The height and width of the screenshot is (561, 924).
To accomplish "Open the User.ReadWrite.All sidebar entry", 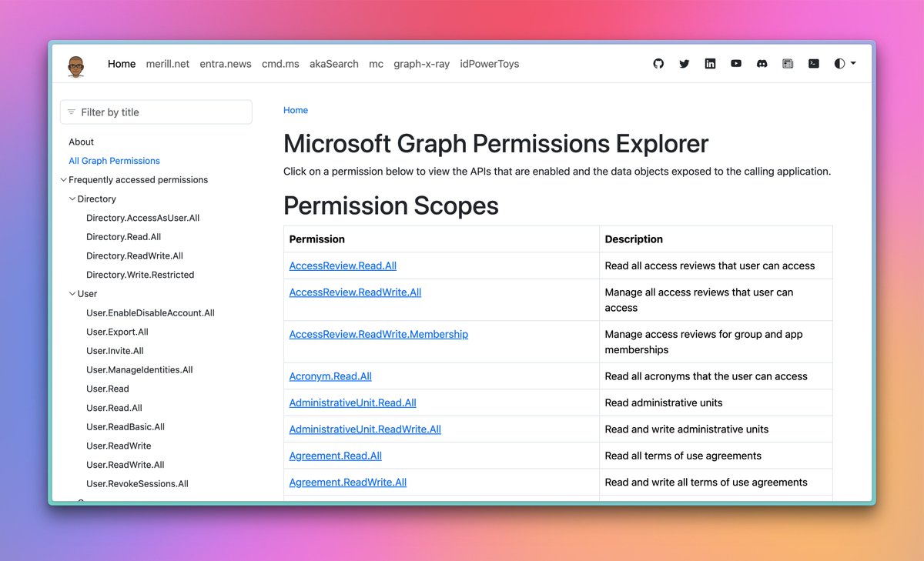I will [126, 465].
